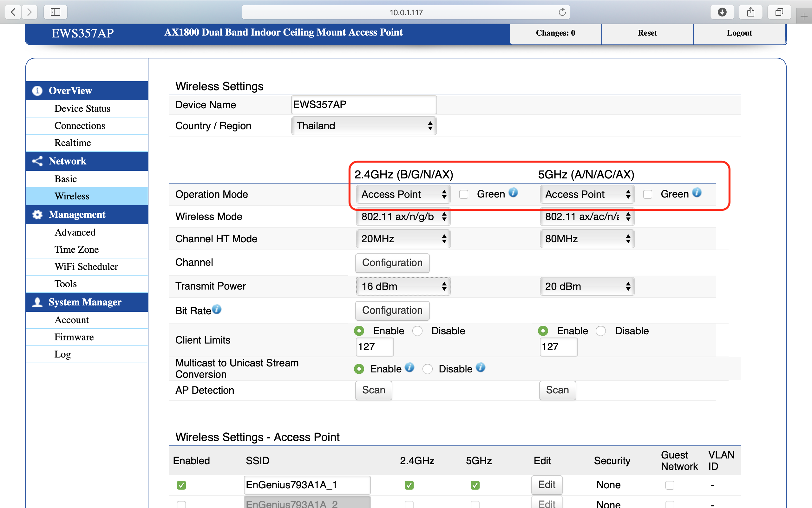The height and width of the screenshot is (508, 812).
Task: Select Disable Client Limits for 5GHz
Action: [601, 331]
